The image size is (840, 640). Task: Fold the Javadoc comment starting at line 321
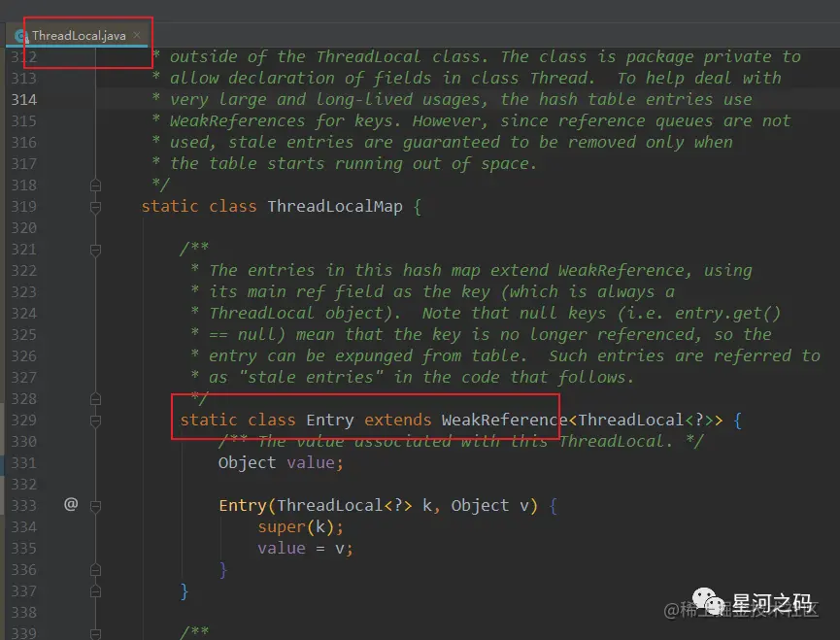click(x=96, y=250)
